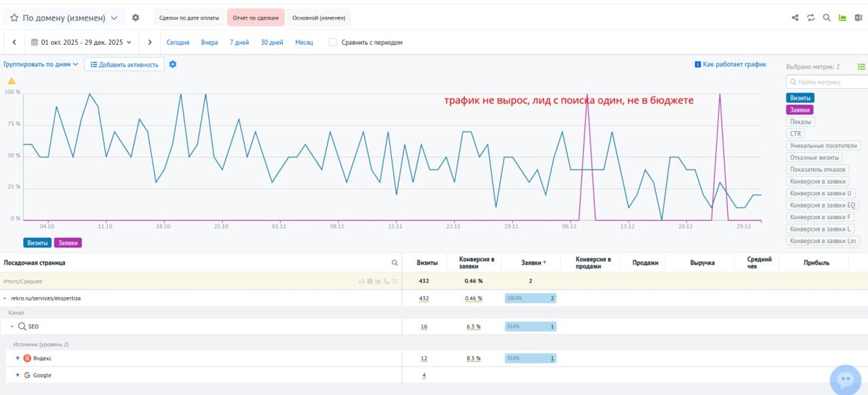Click the chart settings gear icon
This screenshot has width=868, height=395.
(173, 64)
